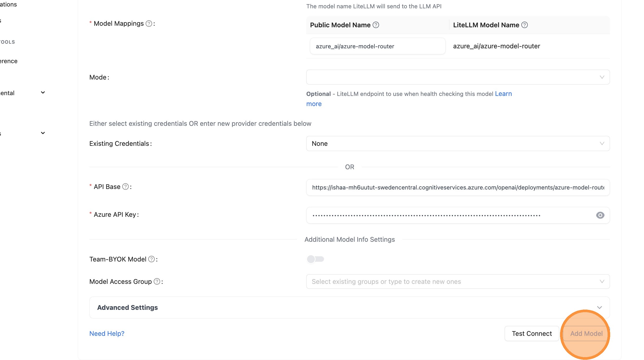Open the Need Help? link

point(107,333)
